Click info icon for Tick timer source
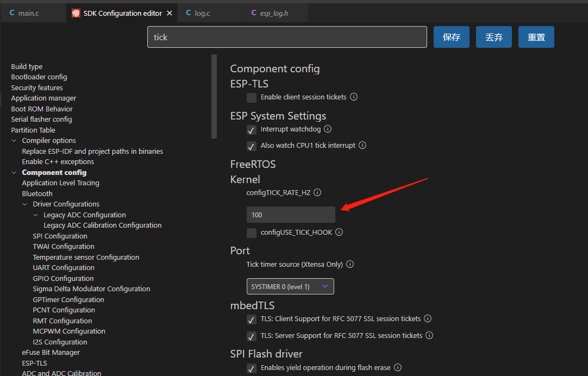Image resolution: width=588 pixels, height=376 pixels. coord(350,265)
